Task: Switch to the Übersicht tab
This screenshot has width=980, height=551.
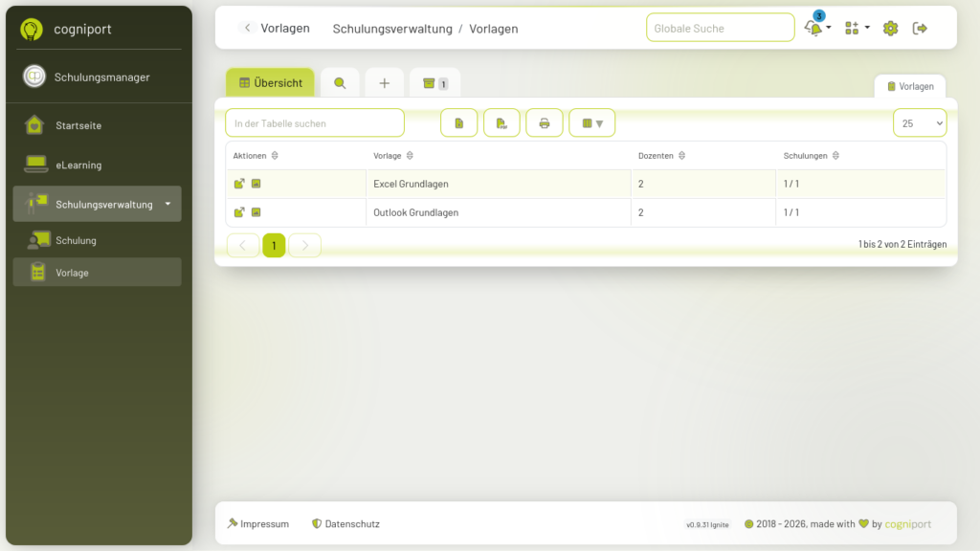Action: [270, 82]
